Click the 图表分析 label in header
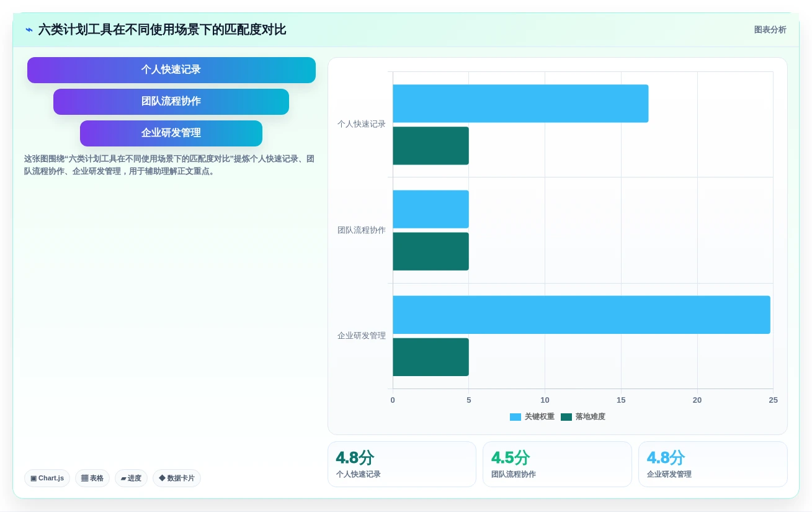 pyautogui.click(x=770, y=30)
